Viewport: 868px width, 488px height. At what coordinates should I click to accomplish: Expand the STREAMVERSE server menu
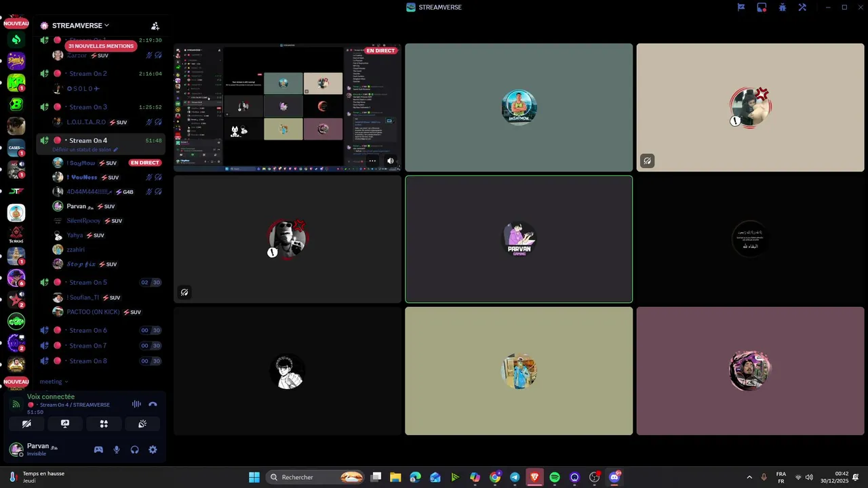80,26
